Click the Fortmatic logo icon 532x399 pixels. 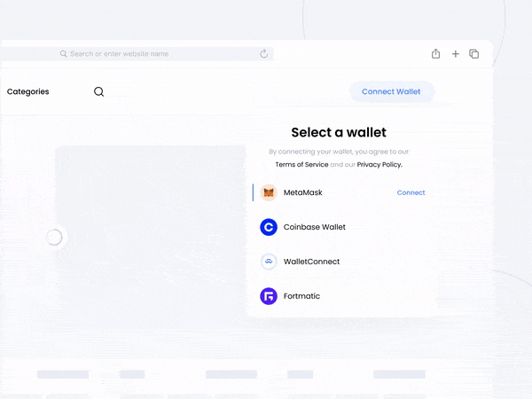[269, 296]
